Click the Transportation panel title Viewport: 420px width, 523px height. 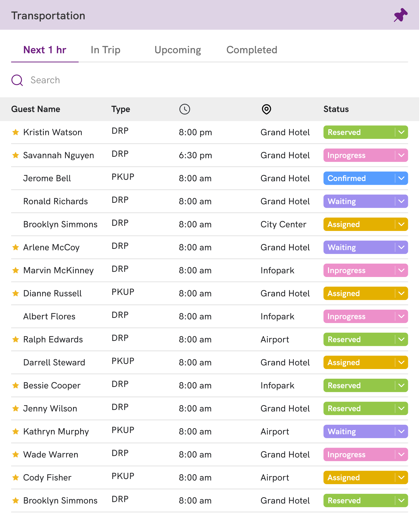48,16
